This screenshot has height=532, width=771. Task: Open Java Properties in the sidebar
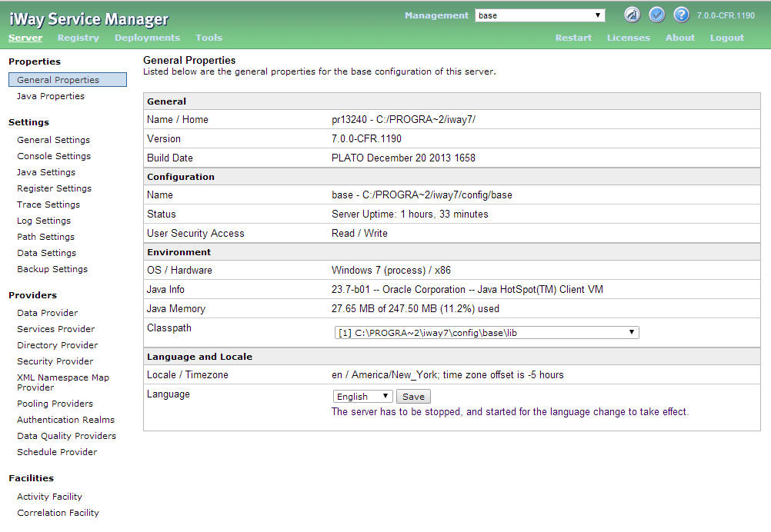click(51, 96)
